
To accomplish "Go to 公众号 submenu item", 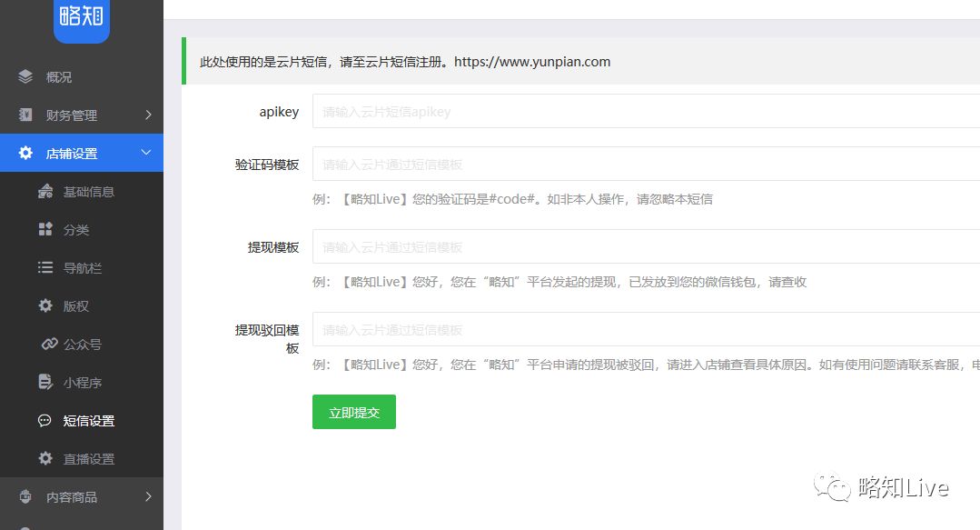I will point(81,344).
